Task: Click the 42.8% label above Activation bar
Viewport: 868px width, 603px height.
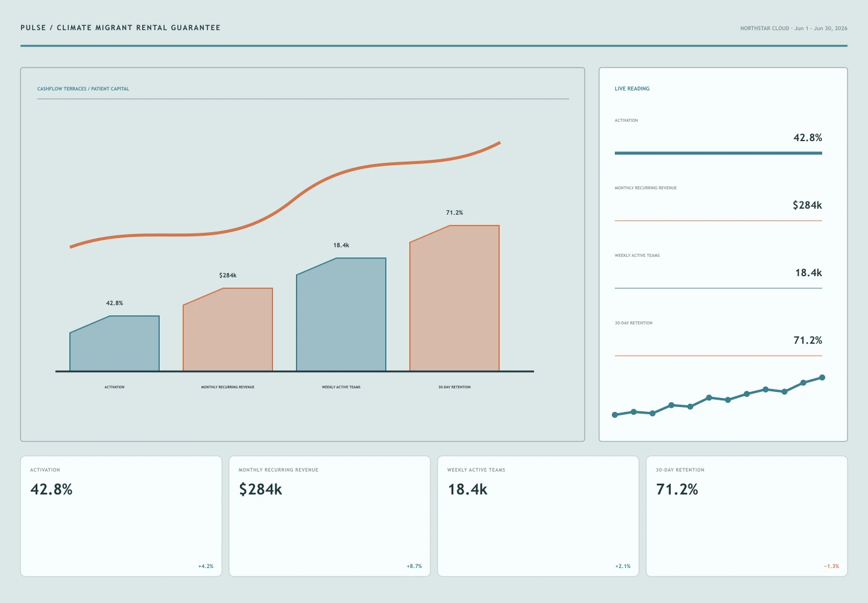Action: (115, 303)
